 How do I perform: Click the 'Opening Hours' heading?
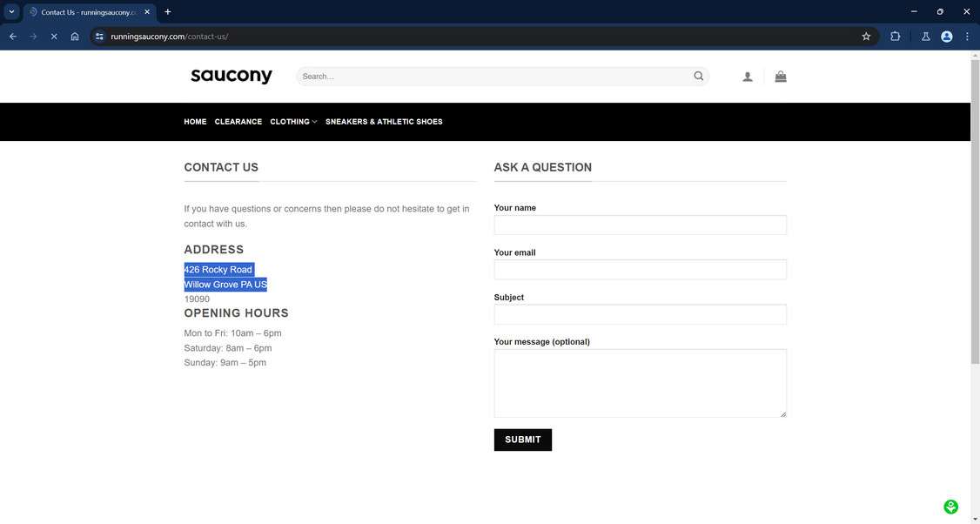coord(236,312)
